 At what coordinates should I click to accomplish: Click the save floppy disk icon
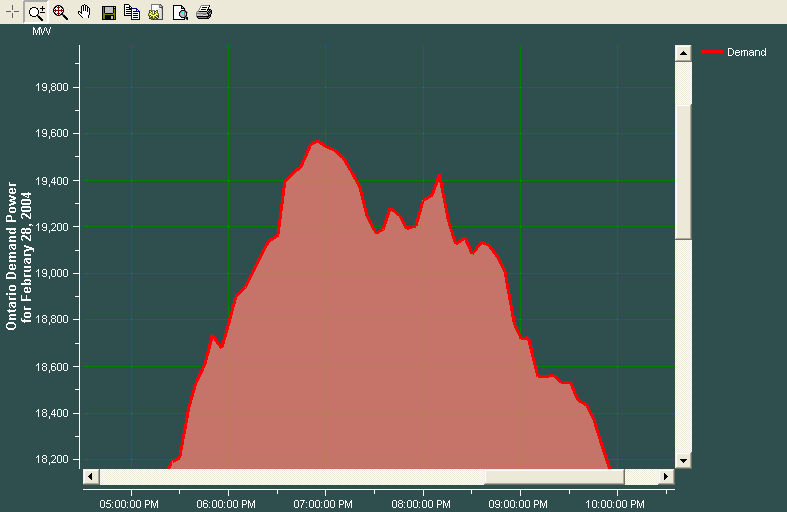tap(109, 12)
